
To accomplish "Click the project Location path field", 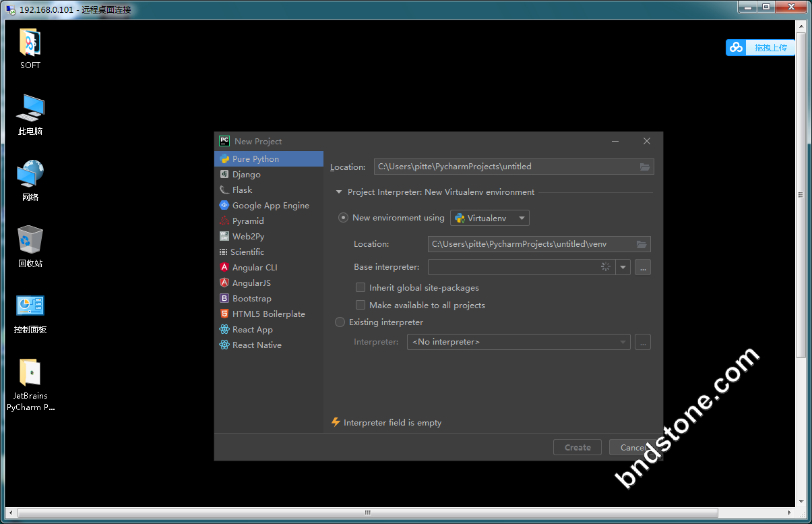I will tap(505, 167).
